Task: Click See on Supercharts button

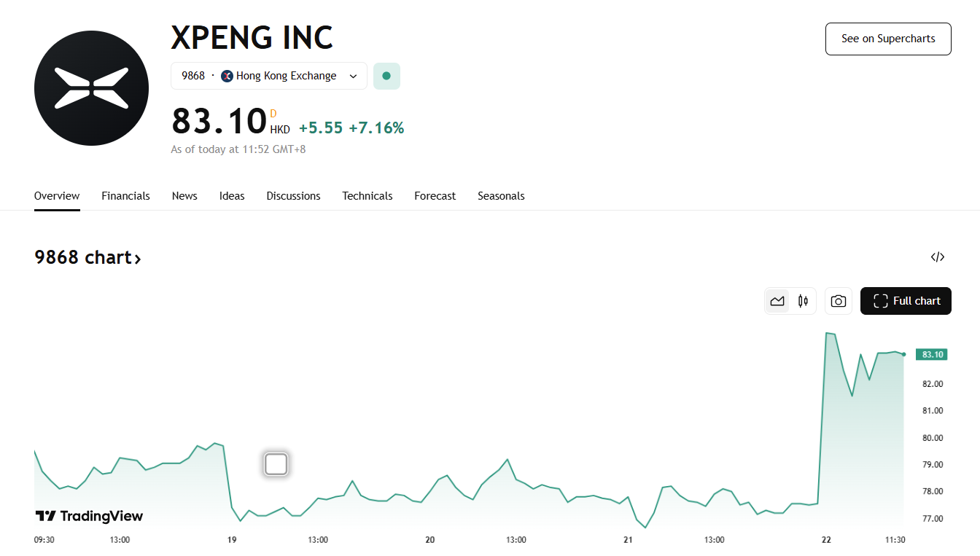Action: click(888, 39)
